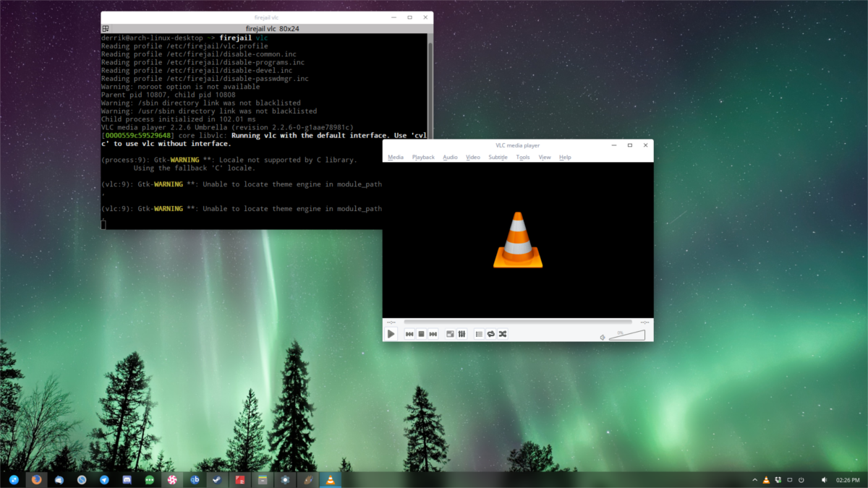Viewport: 868px width, 488px height.
Task: Open the Playback menu in VLC
Action: click(x=423, y=157)
